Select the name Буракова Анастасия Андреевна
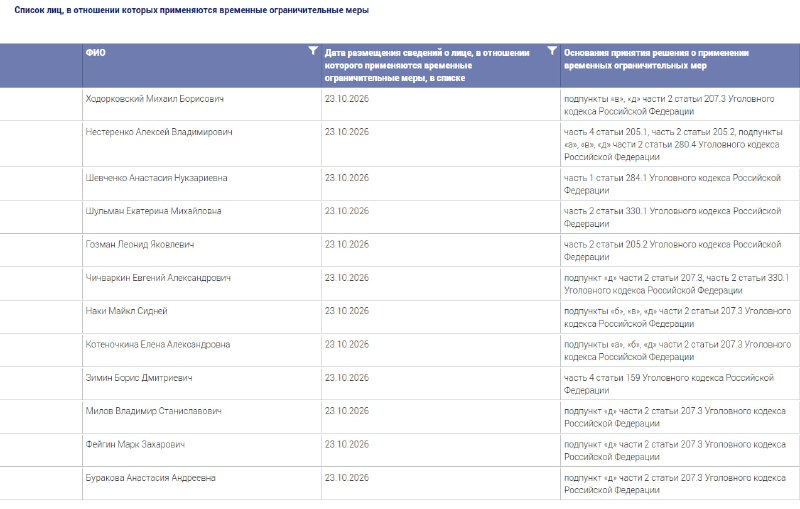Image resolution: width=800 pixels, height=509 pixels. [151, 478]
